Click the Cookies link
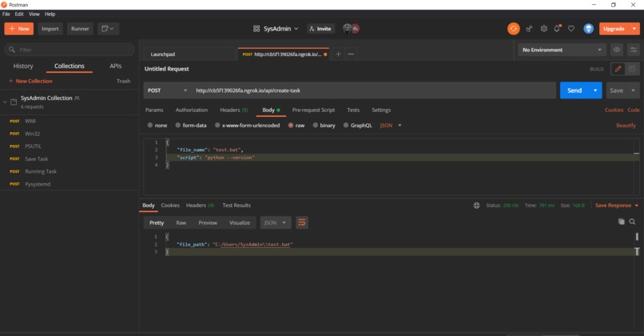This screenshot has height=336, width=644. point(614,110)
